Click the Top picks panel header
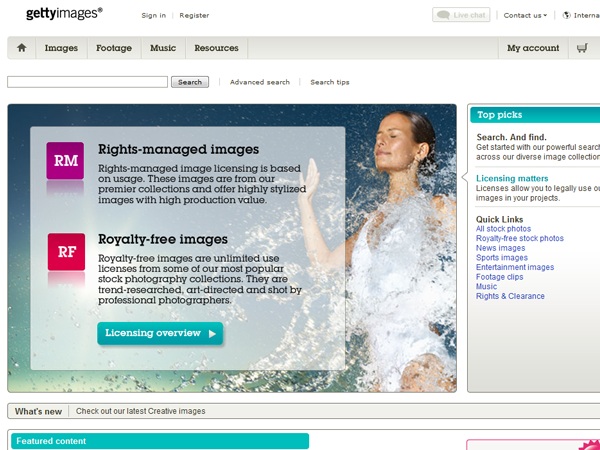Viewport: 600px width, 450px height. click(535, 115)
